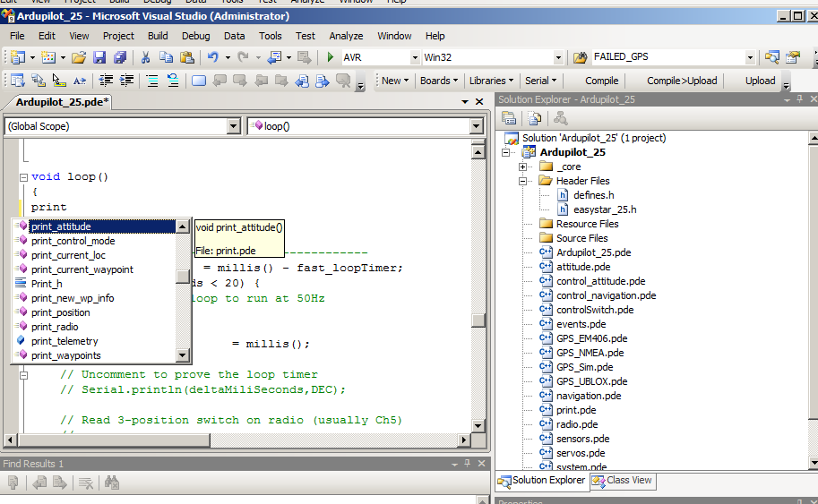Click the editor horizontal scrollbar thumb

115,440
